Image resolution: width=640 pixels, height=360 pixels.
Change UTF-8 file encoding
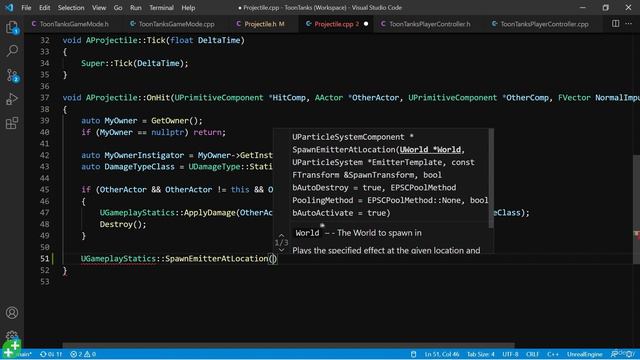coord(510,354)
